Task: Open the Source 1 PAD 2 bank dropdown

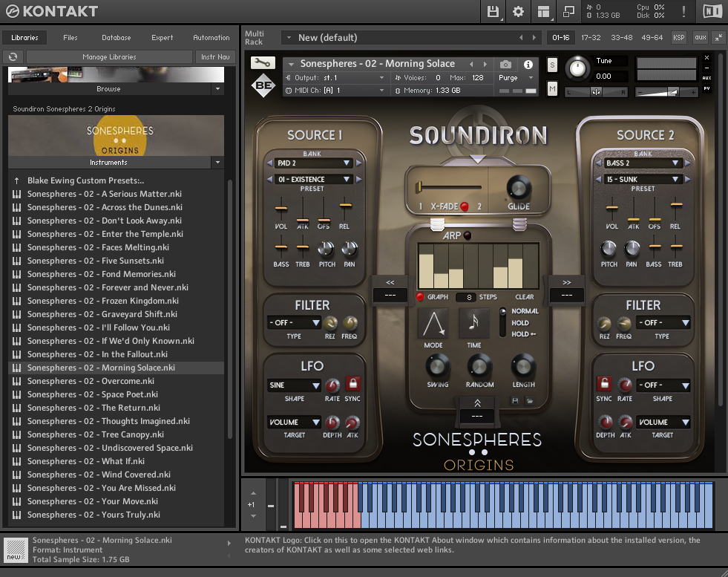Action: coord(313,163)
